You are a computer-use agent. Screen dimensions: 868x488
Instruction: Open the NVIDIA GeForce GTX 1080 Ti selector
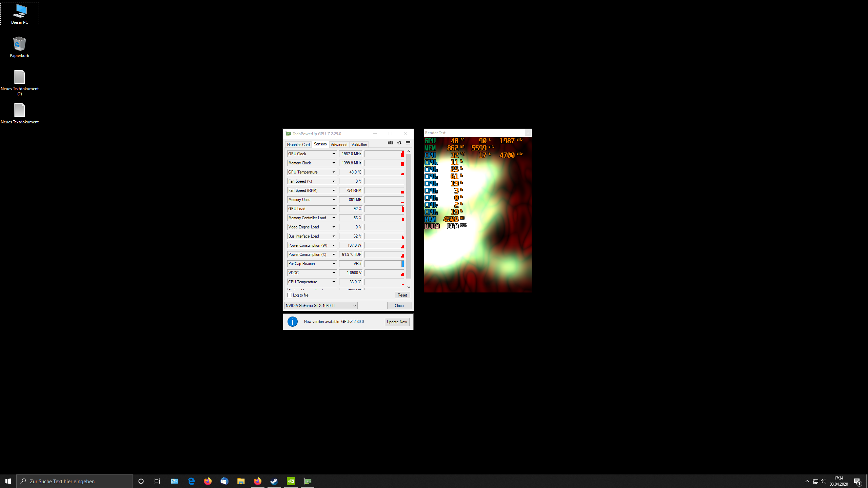[321, 306]
